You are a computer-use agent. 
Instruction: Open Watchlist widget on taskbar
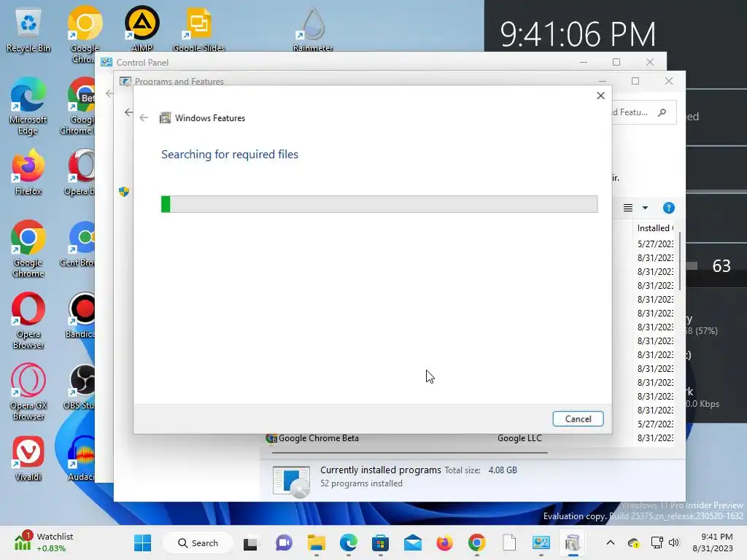tap(44, 542)
